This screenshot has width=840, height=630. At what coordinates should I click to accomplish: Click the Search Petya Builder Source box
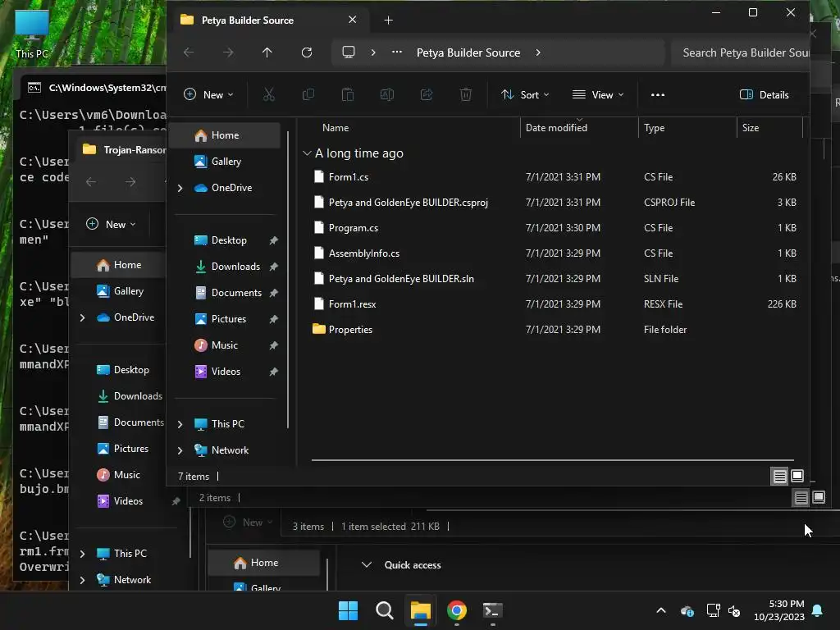tap(740, 52)
